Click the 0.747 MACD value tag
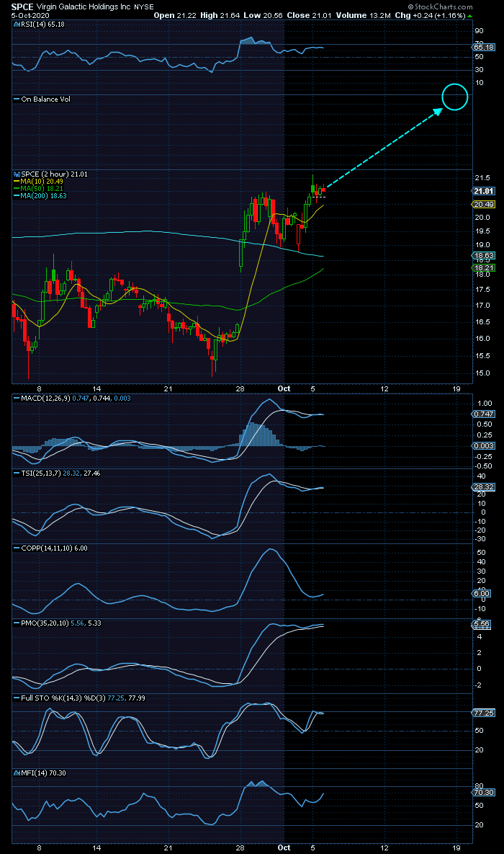The image size is (504, 854). coord(483,414)
